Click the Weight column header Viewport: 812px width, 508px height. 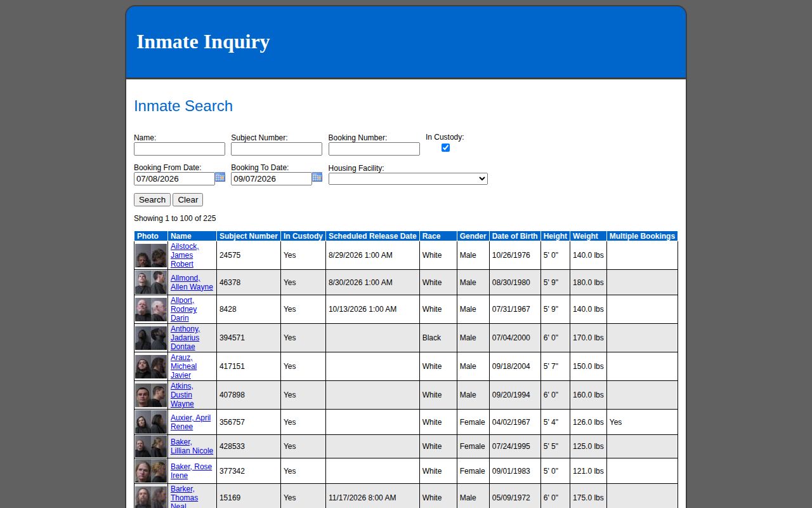point(588,236)
